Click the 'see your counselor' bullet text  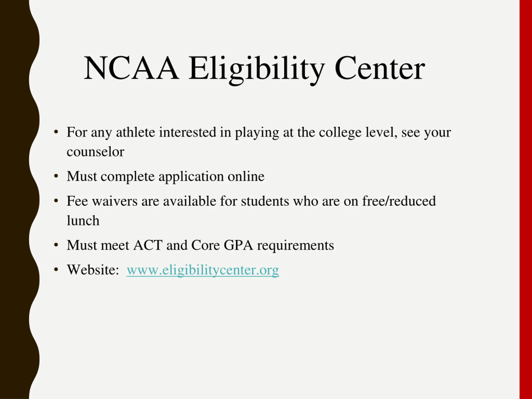(259, 142)
